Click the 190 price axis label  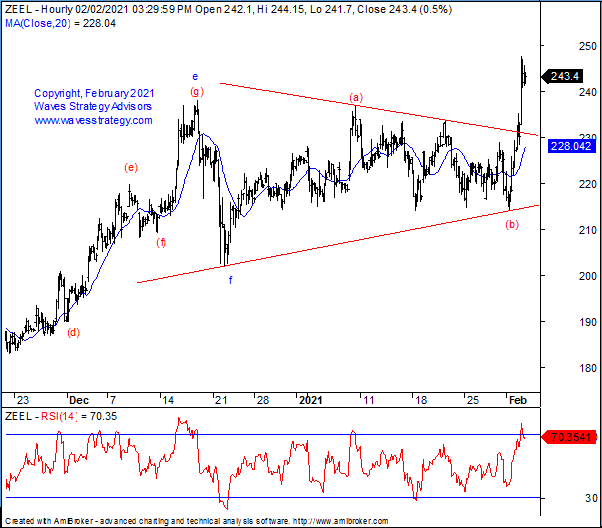(588, 322)
